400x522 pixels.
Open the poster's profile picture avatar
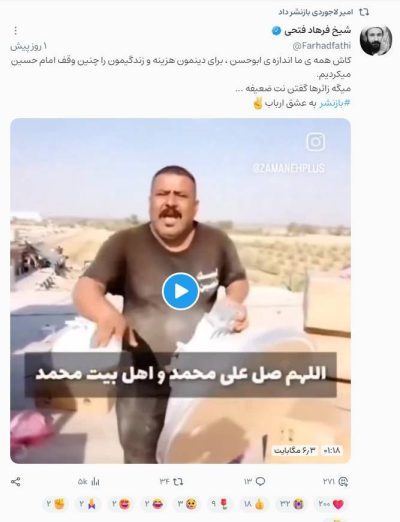pyautogui.click(x=376, y=40)
